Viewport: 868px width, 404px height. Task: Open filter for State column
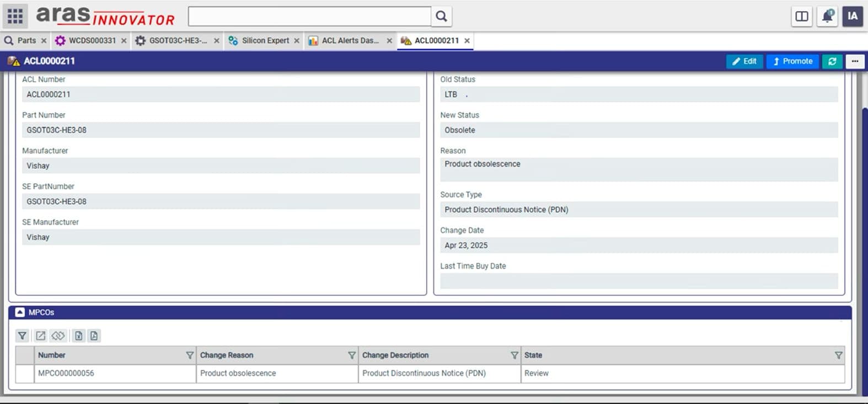point(838,355)
